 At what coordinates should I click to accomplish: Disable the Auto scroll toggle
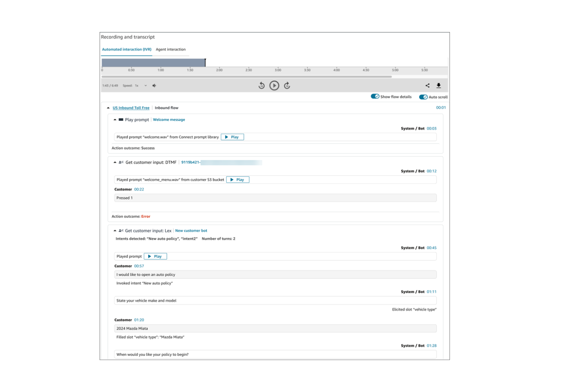click(x=424, y=97)
